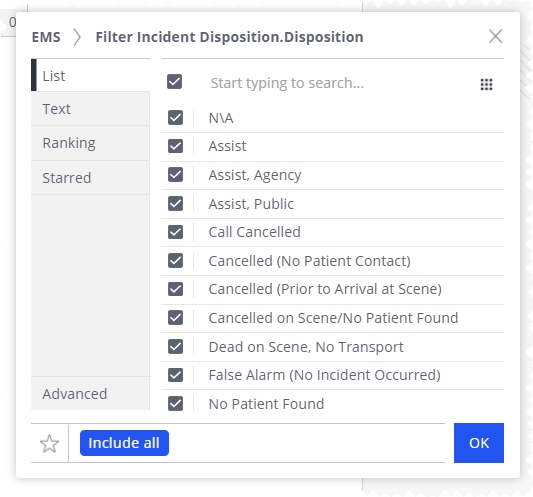
Task: Toggle the No Patient Found checkbox
Action: [x=175, y=404]
